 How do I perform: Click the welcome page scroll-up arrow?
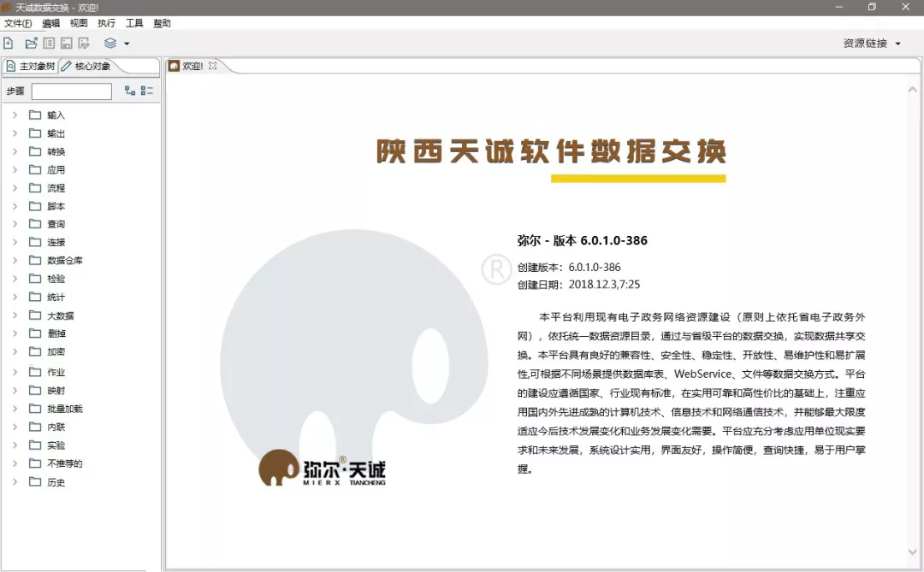(912, 90)
